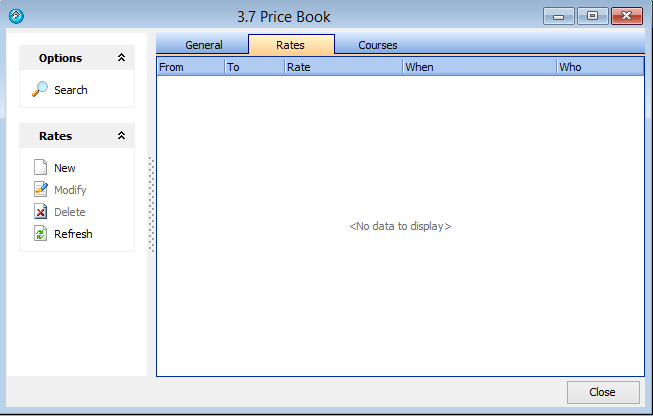The height and width of the screenshot is (416, 653).
Task: Click the sidebar splitter handle dots
Action: [x=152, y=205]
